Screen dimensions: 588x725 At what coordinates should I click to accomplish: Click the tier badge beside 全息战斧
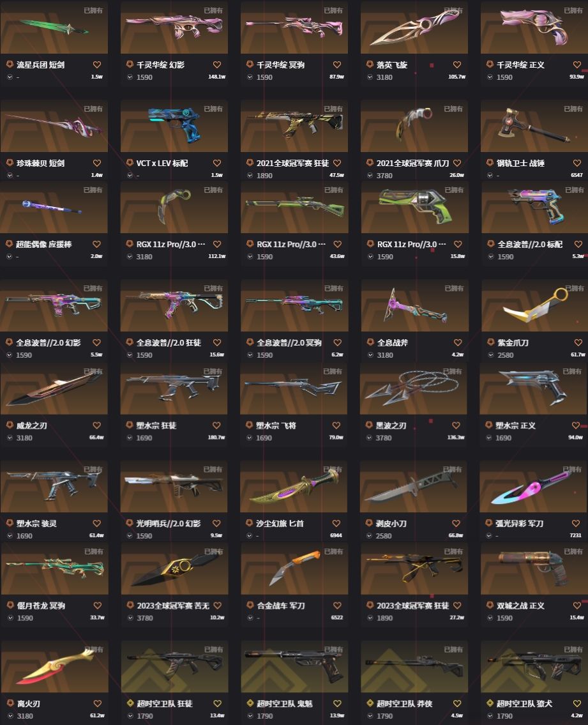370,342
